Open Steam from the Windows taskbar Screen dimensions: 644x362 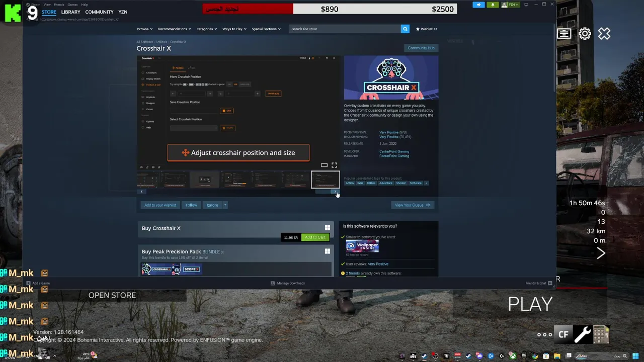(424, 356)
